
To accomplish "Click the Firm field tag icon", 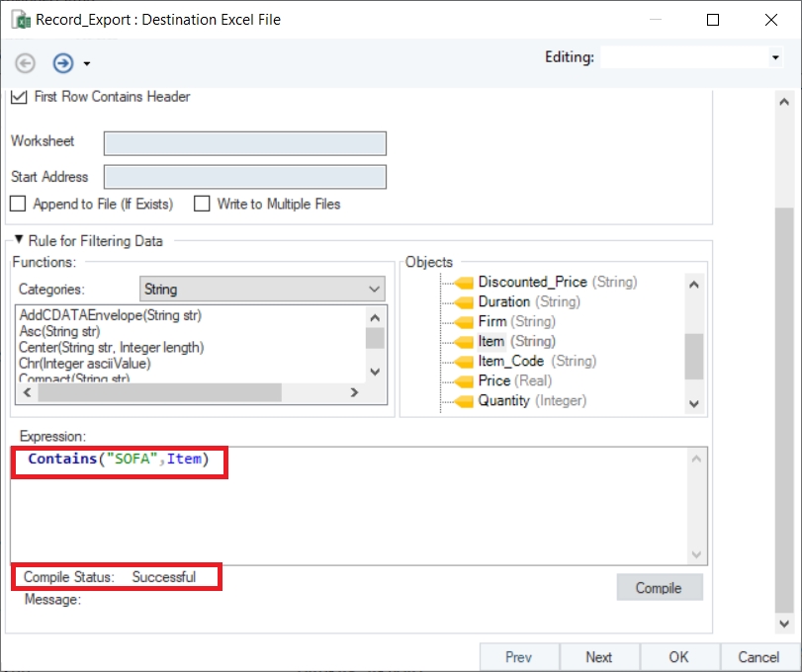I will point(463,322).
